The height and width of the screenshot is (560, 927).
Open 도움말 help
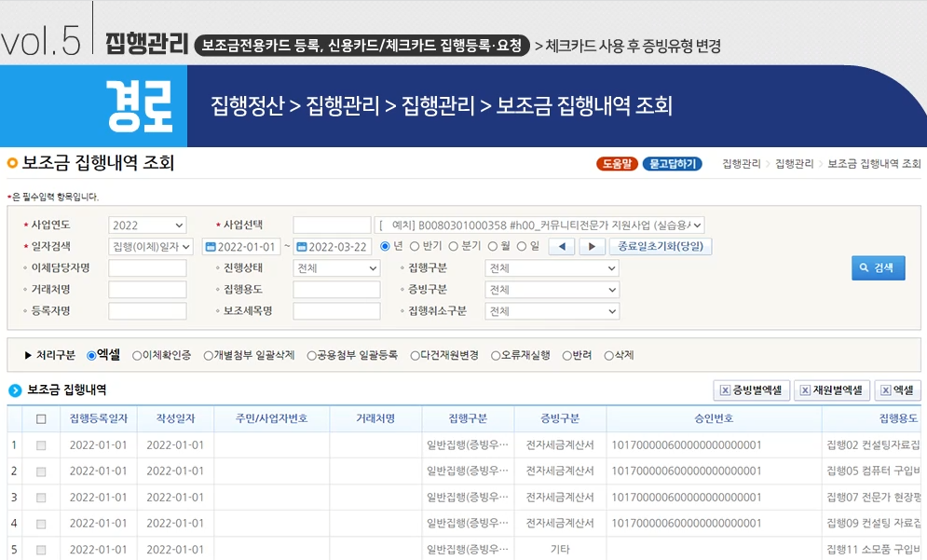click(x=617, y=164)
